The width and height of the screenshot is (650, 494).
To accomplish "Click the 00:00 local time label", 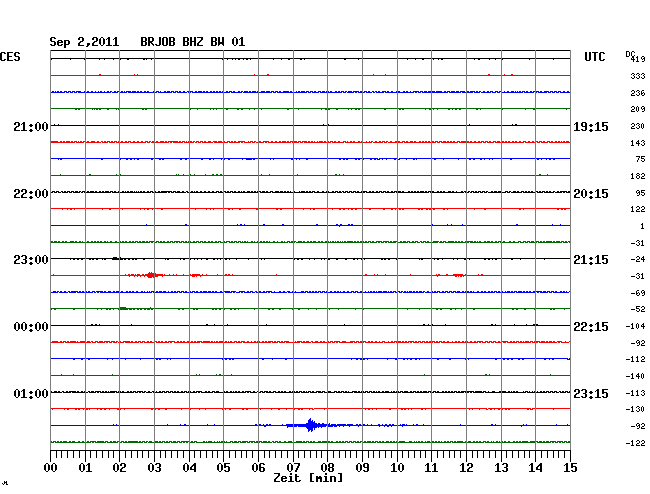I will tap(31, 327).
